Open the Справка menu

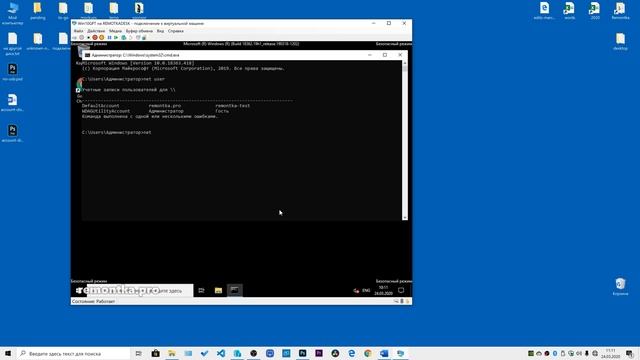point(176,31)
